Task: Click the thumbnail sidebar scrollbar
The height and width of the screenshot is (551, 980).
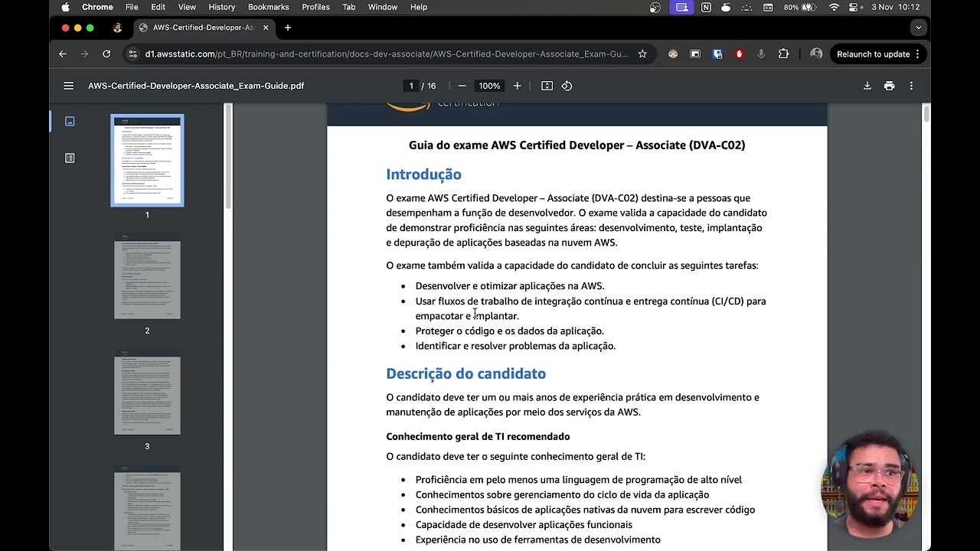Action: [x=227, y=157]
